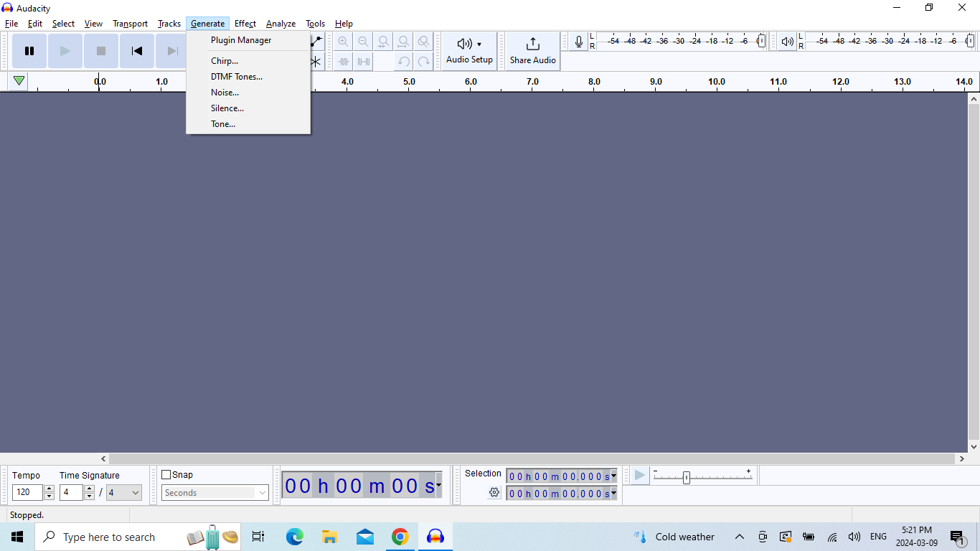Click the Pause button
Viewport: 980px width, 551px height.
tap(29, 51)
